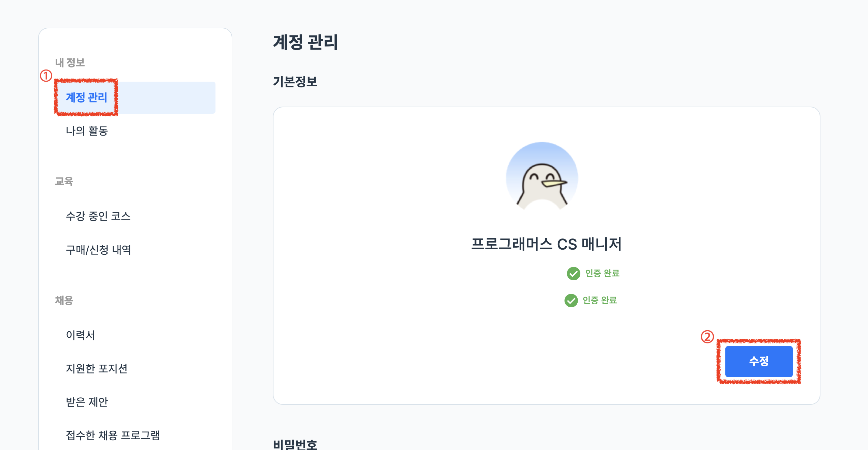Viewport: 868px width, 450px height.
Task: Click the 교육 sidebar section label
Action: tap(64, 181)
